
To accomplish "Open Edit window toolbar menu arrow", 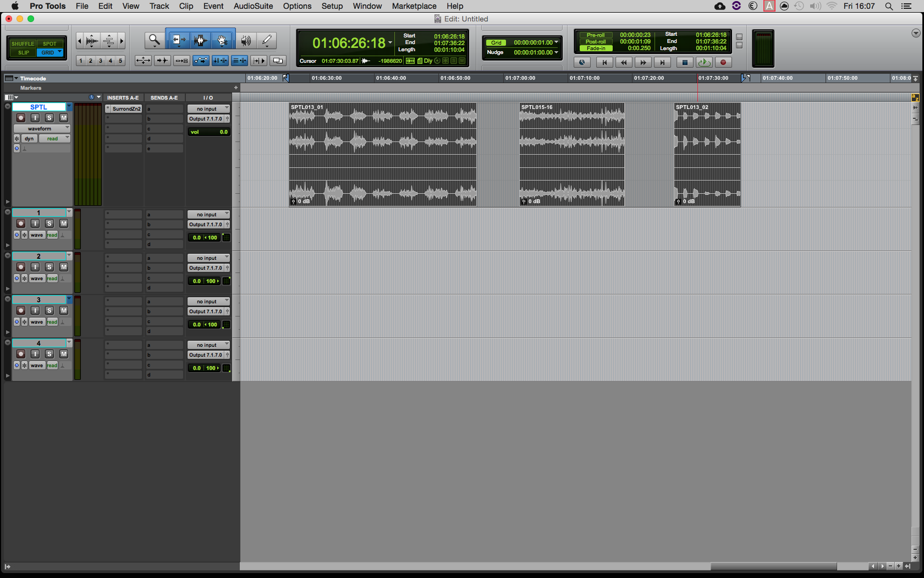I will [916, 33].
